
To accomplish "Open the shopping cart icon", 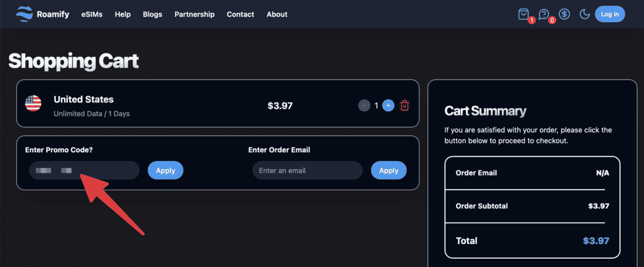I will (523, 14).
